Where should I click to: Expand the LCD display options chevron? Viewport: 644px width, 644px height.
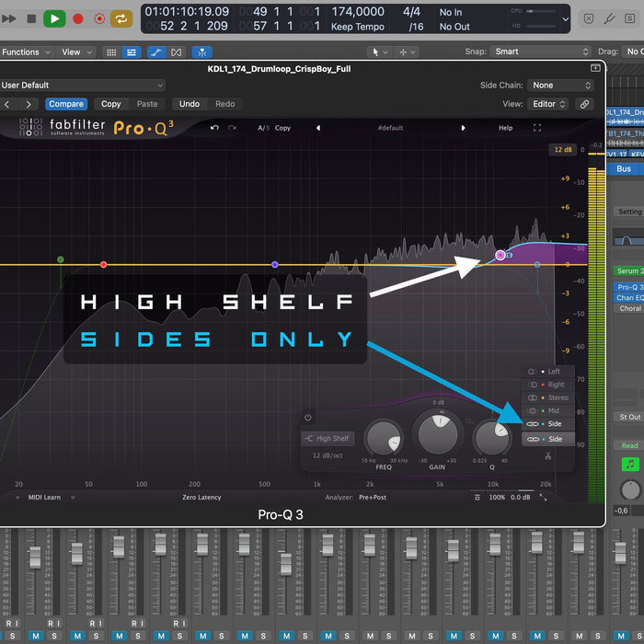(x=565, y=19)
